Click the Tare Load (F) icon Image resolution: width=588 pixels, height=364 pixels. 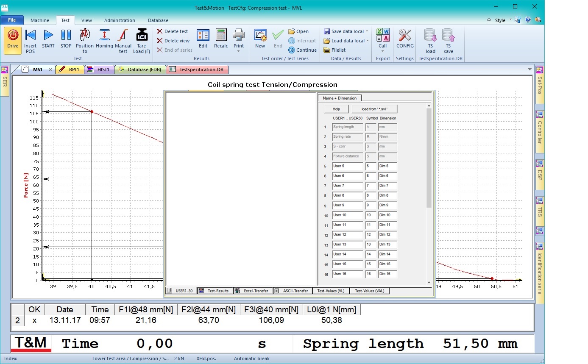click(x=142, y=36)
